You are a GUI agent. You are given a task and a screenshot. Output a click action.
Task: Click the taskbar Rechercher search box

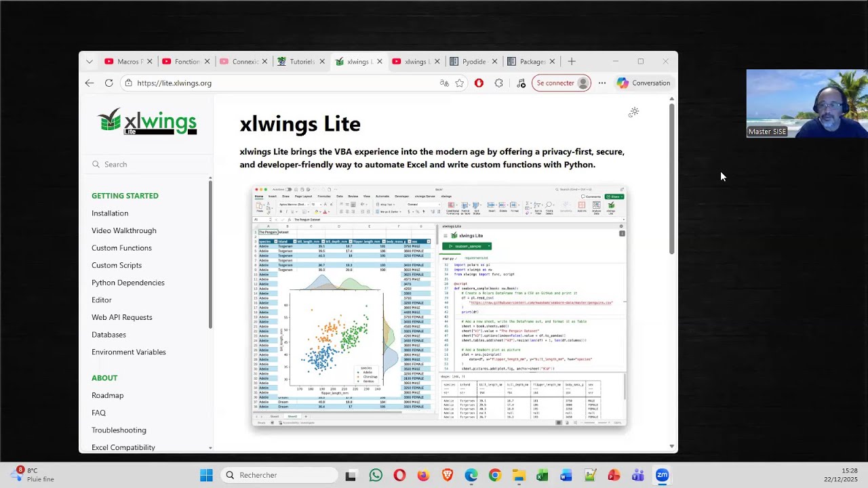[280, 475]
